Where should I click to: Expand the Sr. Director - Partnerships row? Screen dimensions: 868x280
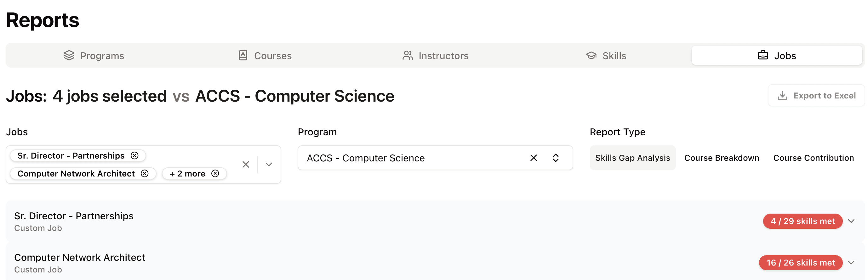tap(852, 221)
